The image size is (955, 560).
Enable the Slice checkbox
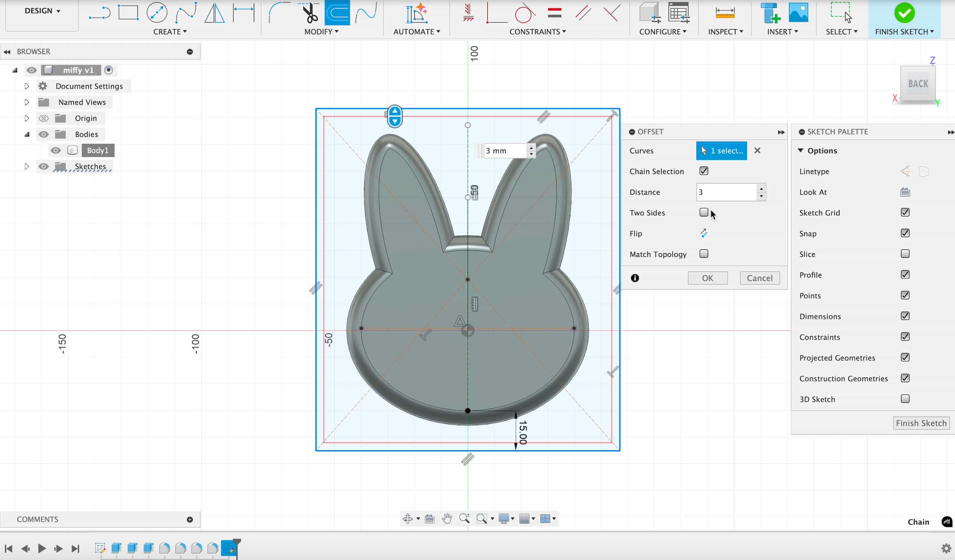(905, 254)
